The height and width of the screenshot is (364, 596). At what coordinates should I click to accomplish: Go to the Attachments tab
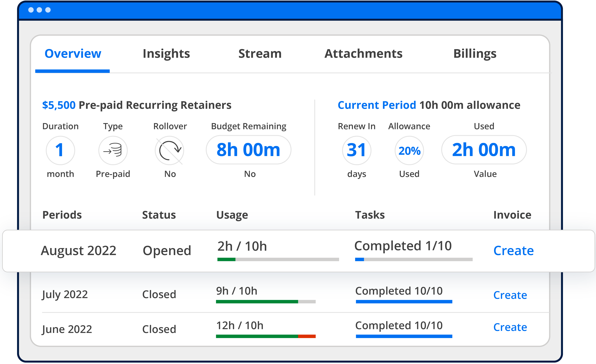(x=363, y=54)
